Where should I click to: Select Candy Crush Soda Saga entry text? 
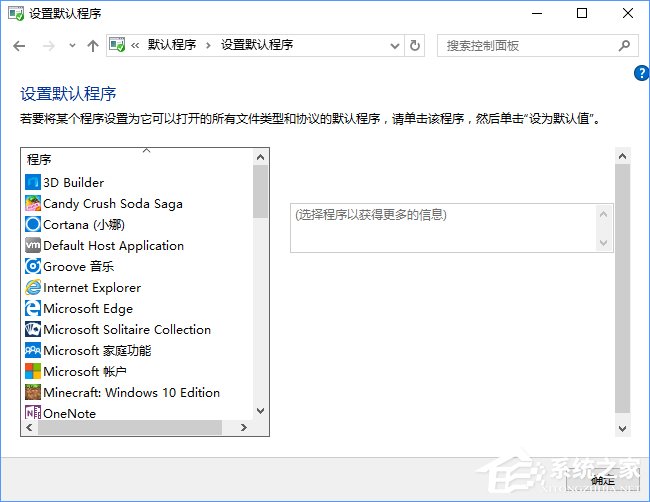point(113,204)
